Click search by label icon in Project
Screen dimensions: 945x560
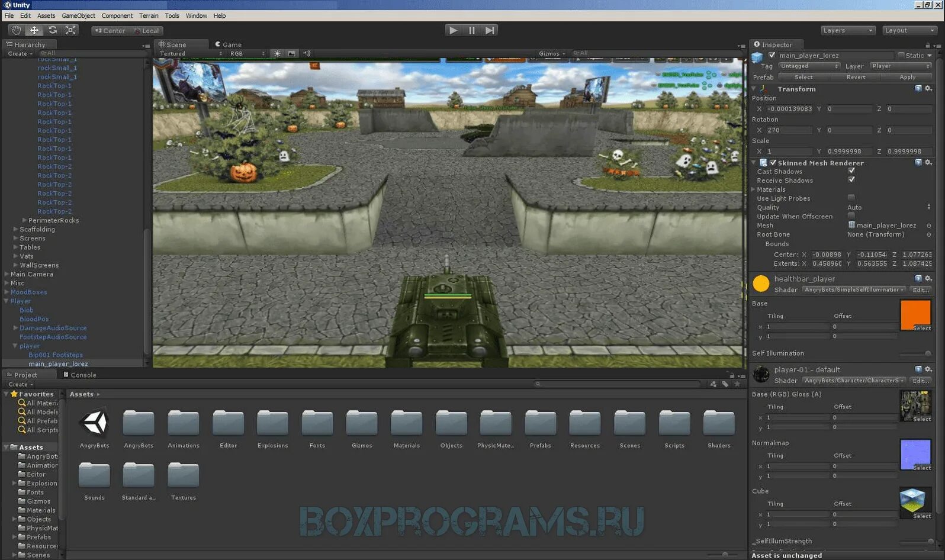725,384
